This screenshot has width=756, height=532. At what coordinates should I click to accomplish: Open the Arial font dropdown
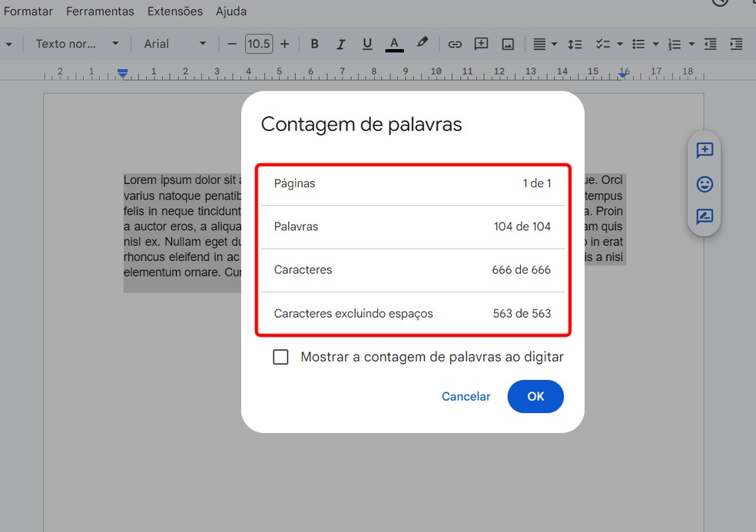pyautogui.click(x=174, y=44)
